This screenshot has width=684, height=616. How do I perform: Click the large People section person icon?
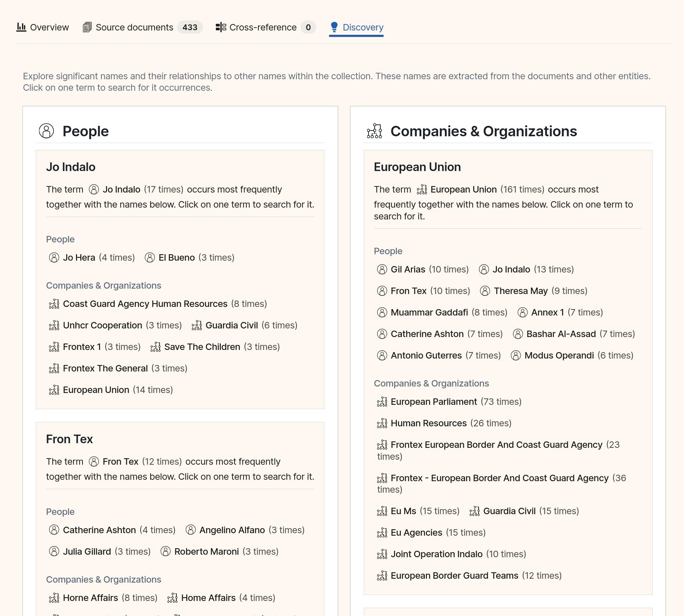click(46, 131)
